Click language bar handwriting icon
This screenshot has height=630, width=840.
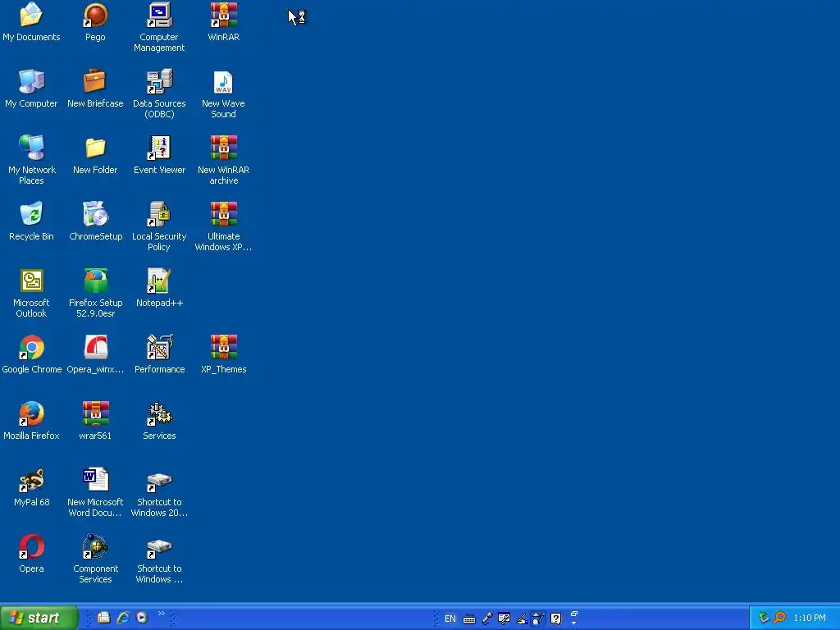pos(522,619)
